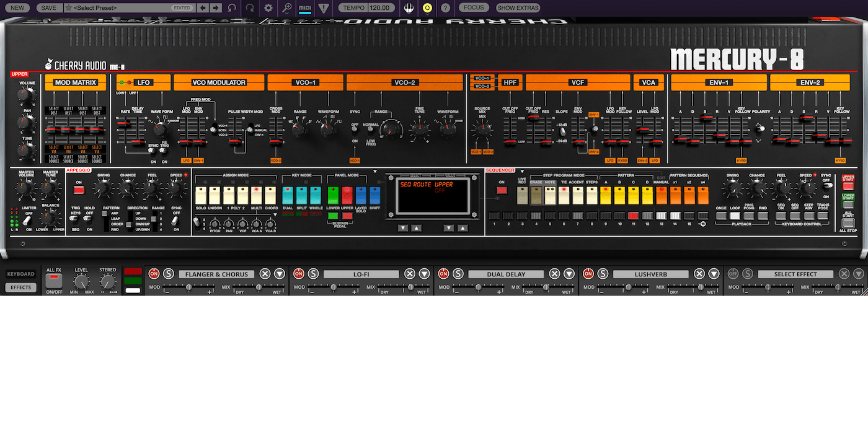Click the yellow Q quantize icon
868x430 pixels.
click(427, 7)
